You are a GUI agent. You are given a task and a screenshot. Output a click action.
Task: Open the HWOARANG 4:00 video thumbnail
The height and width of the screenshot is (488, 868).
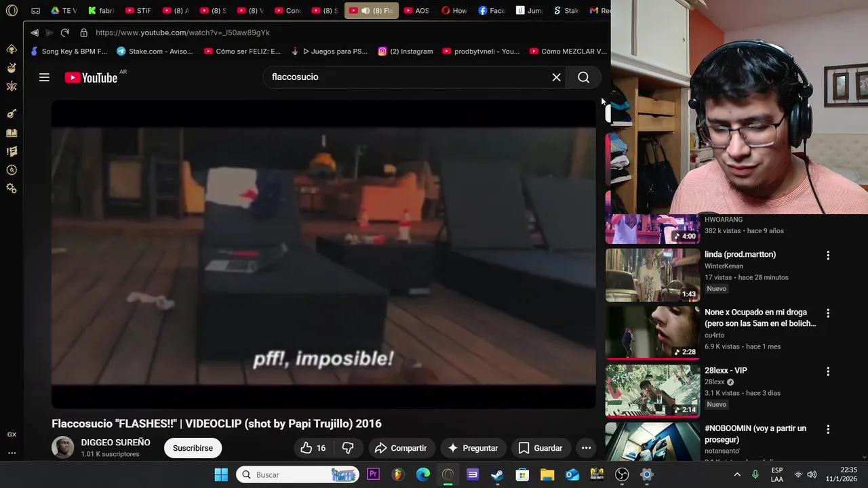pos(652,229)
